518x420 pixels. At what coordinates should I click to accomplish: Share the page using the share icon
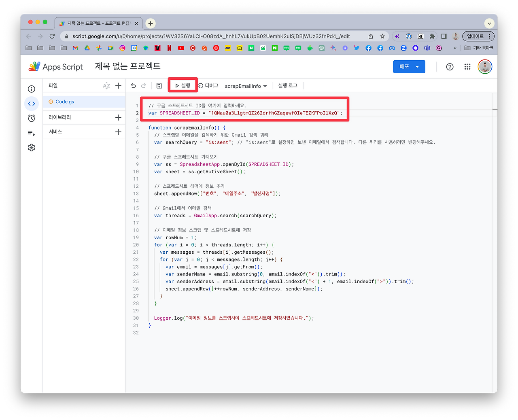point(371,36)
